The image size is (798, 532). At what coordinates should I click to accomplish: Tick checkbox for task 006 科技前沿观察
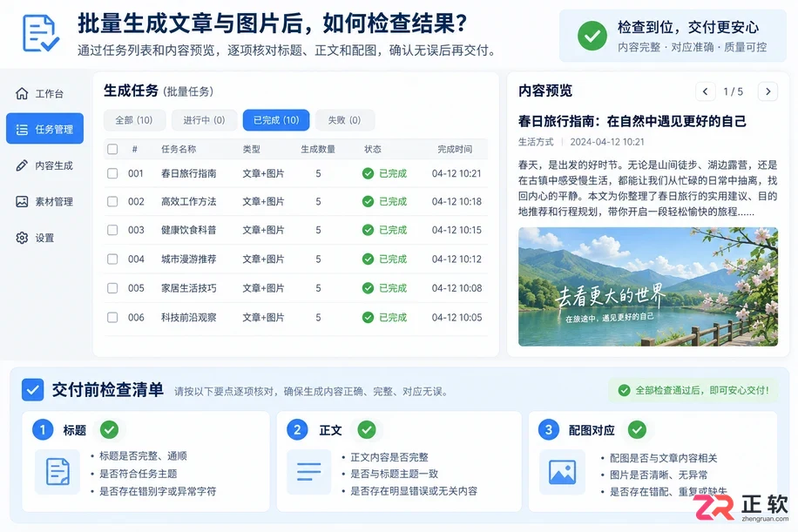click(x=112, y=317)
